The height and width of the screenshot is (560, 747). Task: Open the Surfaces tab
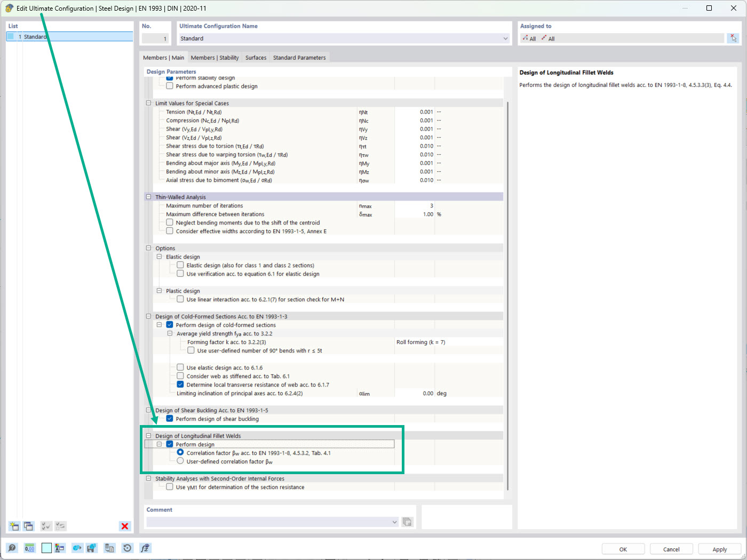[256, 58]
